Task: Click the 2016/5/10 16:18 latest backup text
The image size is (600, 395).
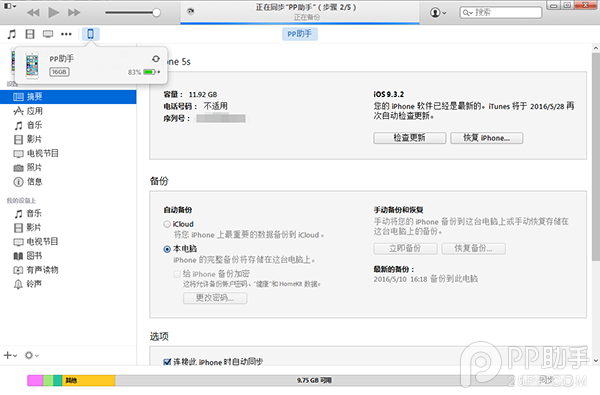Action: pyautogui.click(x=426, y=279)
